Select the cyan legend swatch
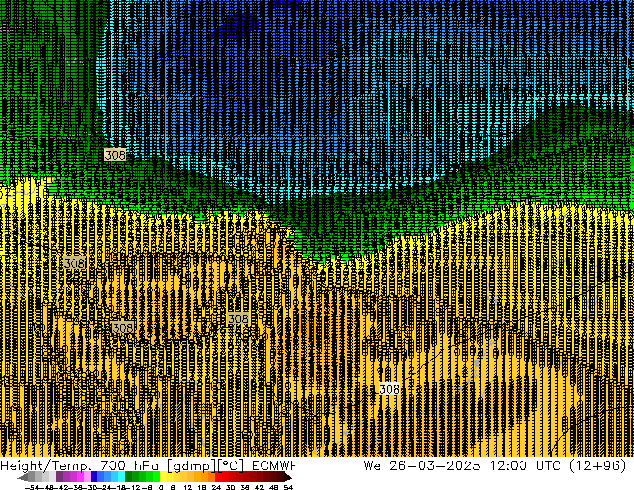634x490 pixels. (121, 477)
